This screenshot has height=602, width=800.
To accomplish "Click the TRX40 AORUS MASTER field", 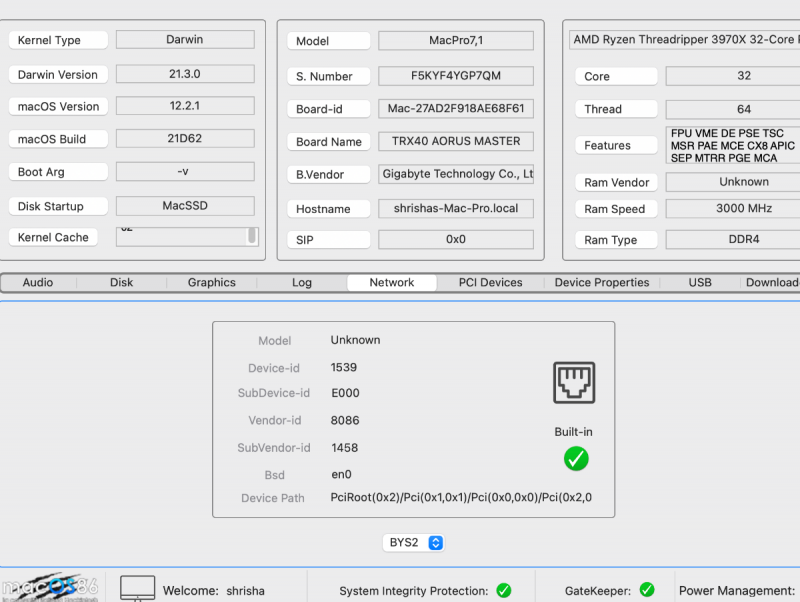I will [x=456, y=141].
